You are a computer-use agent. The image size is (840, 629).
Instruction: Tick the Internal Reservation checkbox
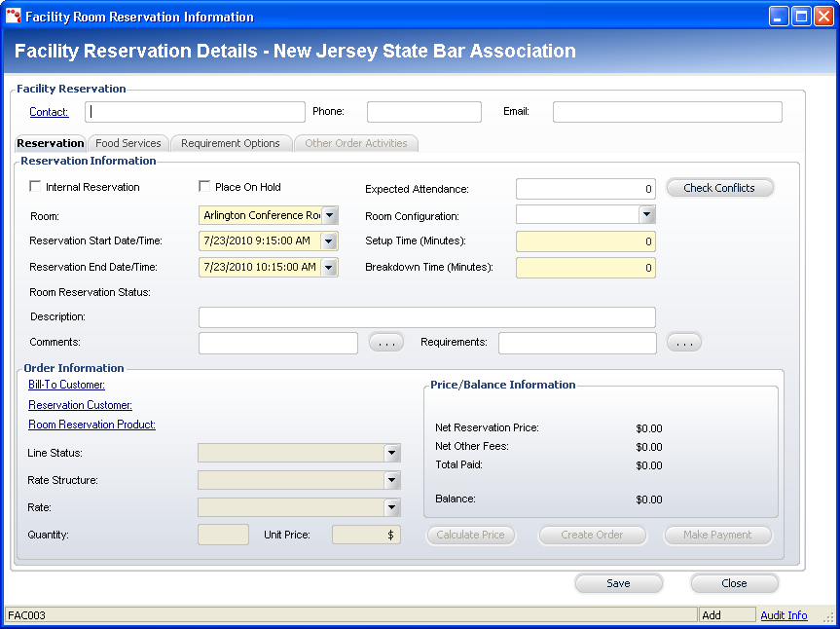point(35,186)
